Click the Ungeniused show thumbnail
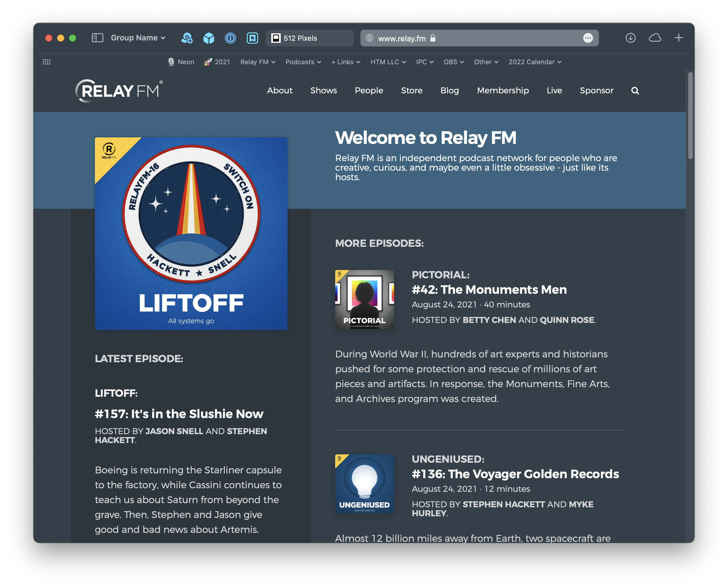Image resolution: width=728 pixels, height=587 pixels. pyautogui.click(x=365, y=484)
